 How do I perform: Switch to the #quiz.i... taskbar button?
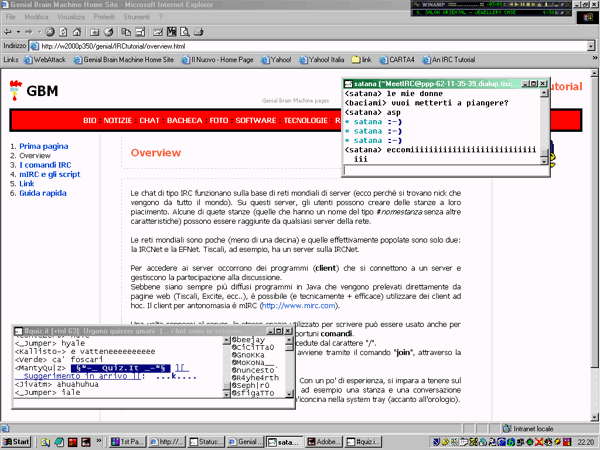[x=362, y=442]
